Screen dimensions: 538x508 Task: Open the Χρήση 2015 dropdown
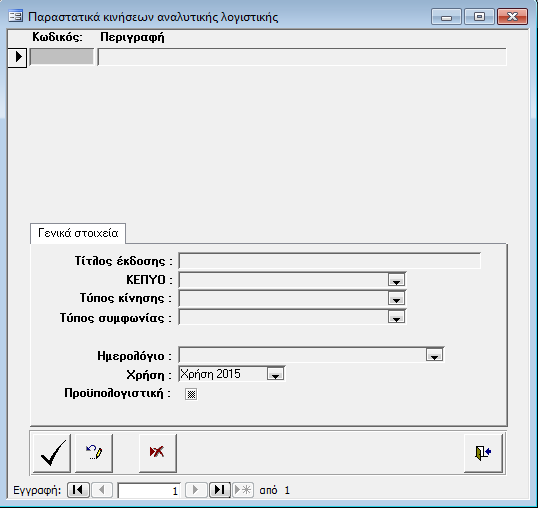(x=275, y=374)
